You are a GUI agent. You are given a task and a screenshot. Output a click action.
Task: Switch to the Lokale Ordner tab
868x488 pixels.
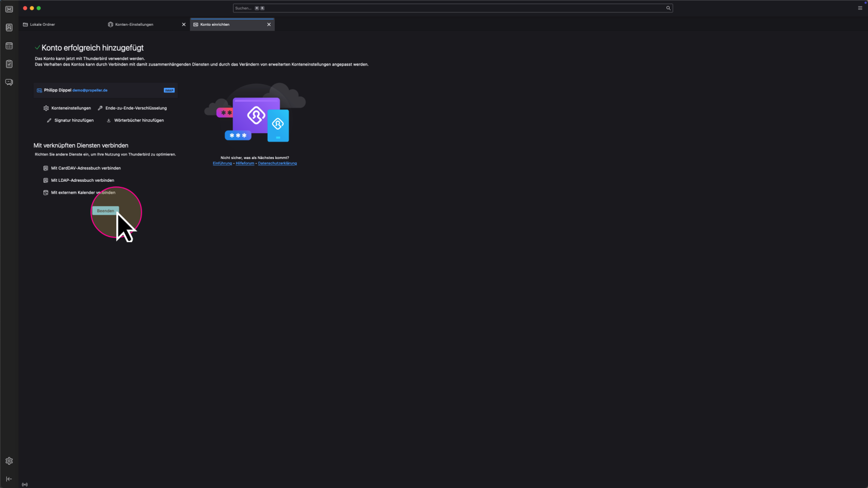pyautogui.click(x=42, y=24)
